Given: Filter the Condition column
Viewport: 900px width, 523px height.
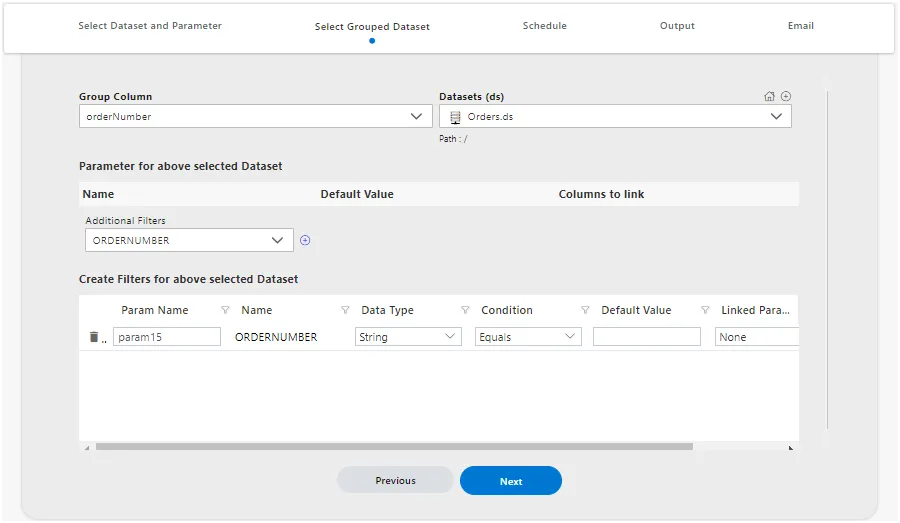Looking at the screenshot, I should [x=585, y=310].
